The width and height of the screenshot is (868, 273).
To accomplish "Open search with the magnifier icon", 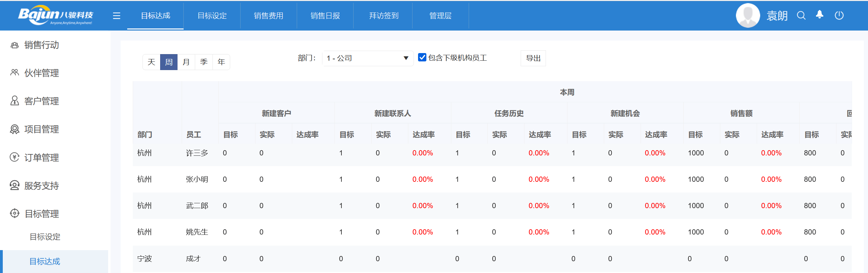I will click(801, 16).
